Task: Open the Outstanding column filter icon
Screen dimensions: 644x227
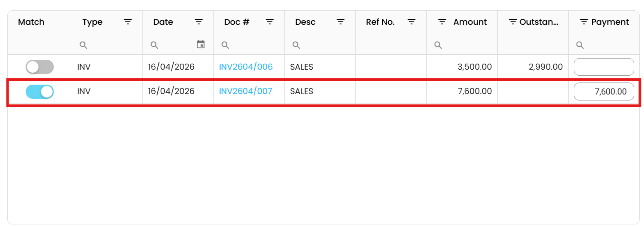Action: [x=513, y=22]
